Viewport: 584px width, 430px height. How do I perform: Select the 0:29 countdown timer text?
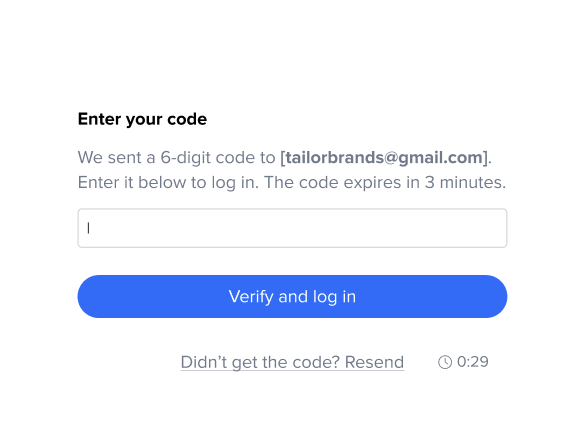pos(472,362)
